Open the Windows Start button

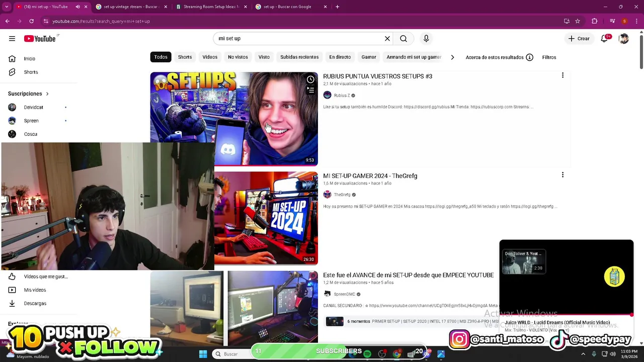click(x=203, y=354)
